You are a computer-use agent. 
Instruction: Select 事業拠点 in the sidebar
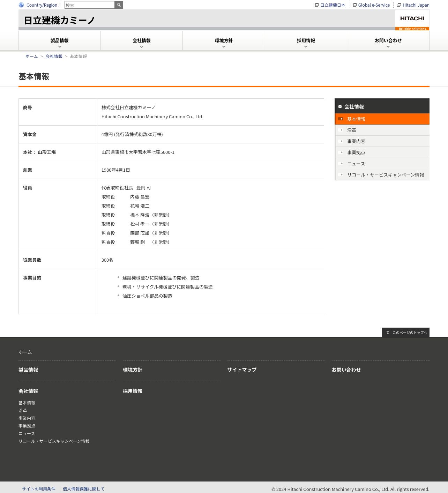click(382, 152)
